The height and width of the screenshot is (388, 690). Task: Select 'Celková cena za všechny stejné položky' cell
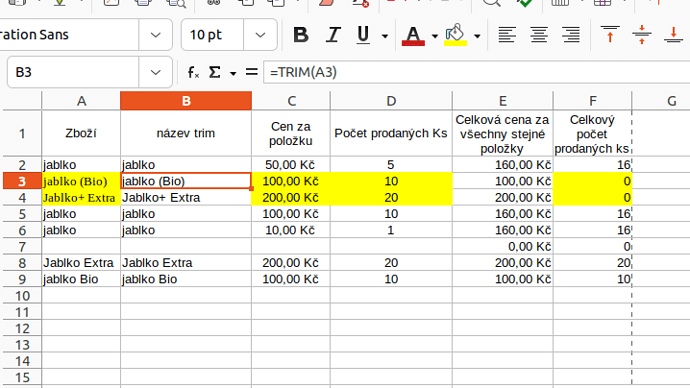click(x=503, y=133)
